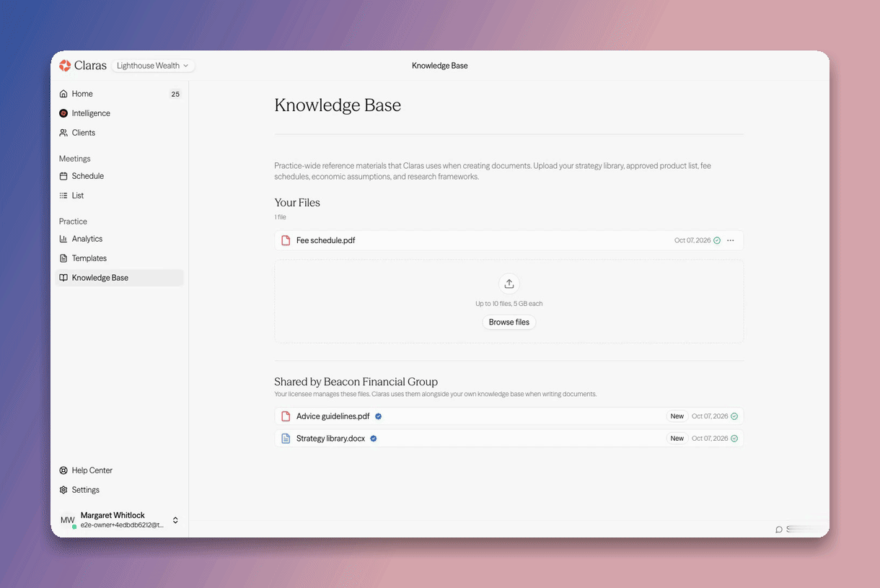Open the Templates page
The width and height of the screenshot is (880, 588).
coord(119,258)
